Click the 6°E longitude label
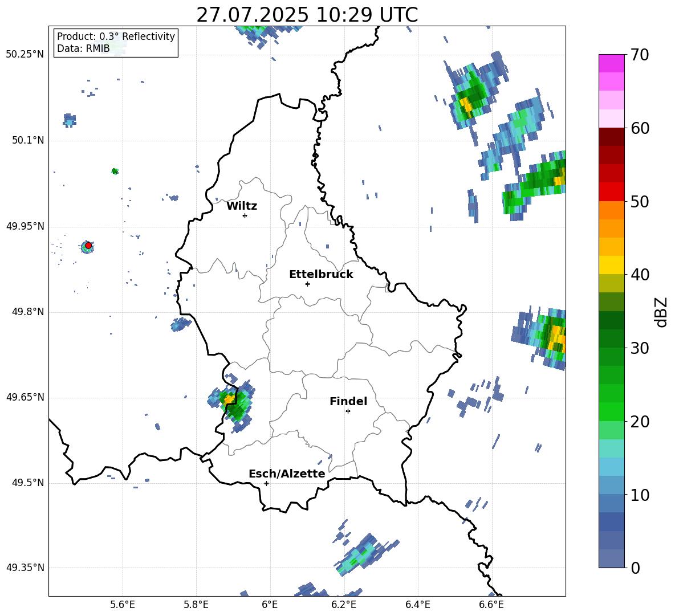This screenshot has width=675, height=616. pos(270,605)
